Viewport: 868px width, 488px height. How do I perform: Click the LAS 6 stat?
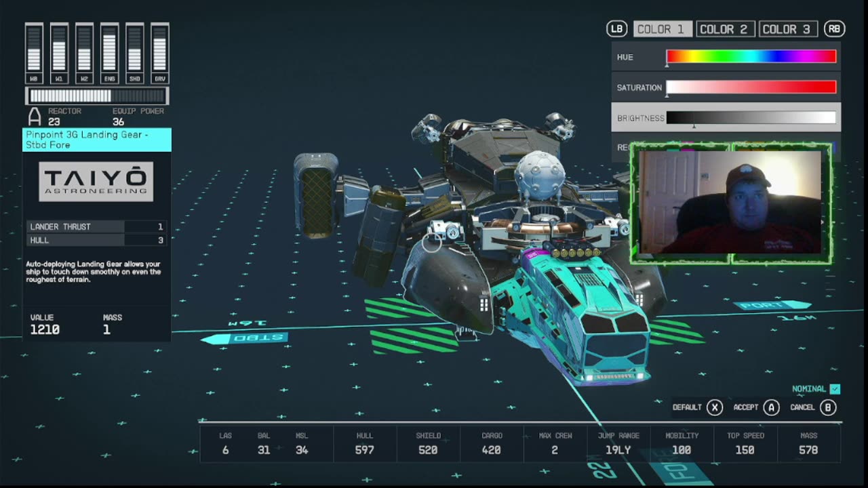pos(225,443)
